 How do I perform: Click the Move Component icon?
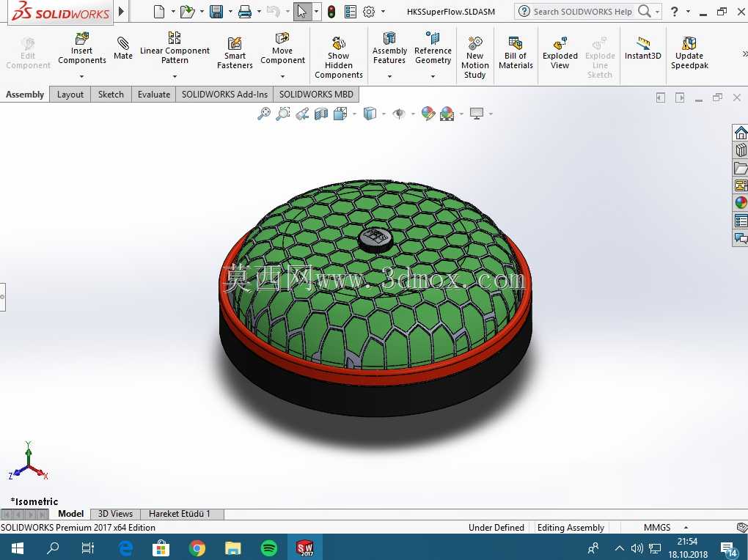[x=282, y=38]
